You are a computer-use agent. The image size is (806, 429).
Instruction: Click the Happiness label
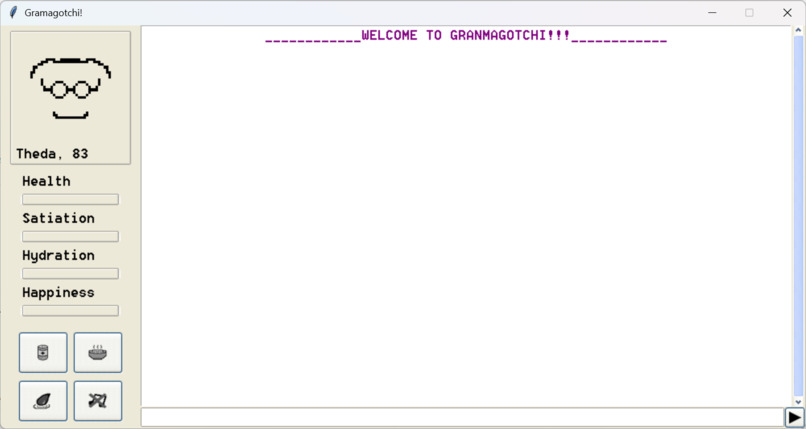click(x=58, y=292)
